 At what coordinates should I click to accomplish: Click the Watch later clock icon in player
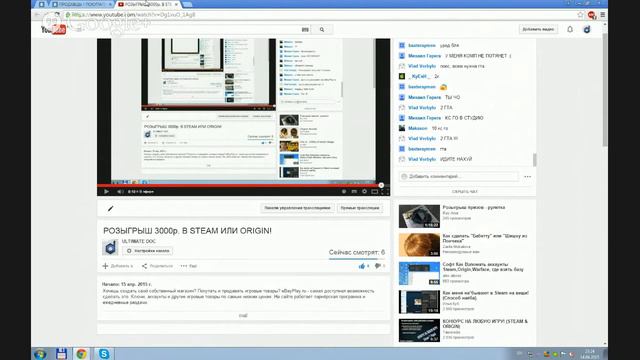(344, 191)
